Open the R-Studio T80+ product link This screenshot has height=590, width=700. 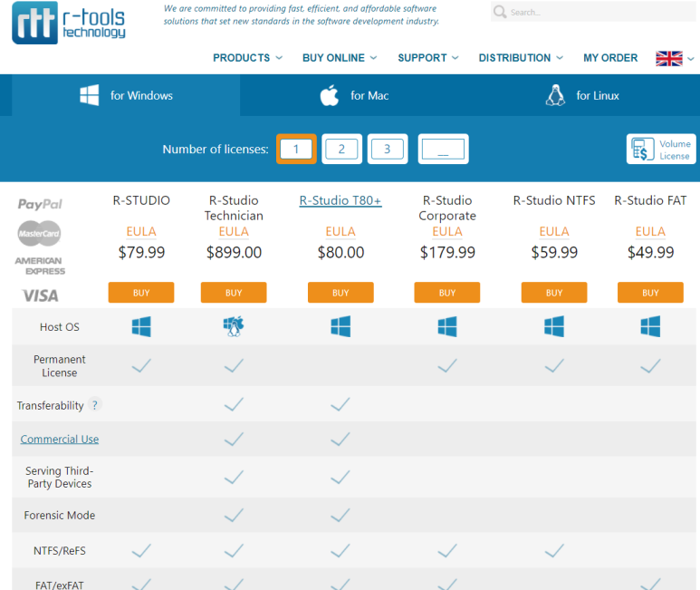pos(340,200)
